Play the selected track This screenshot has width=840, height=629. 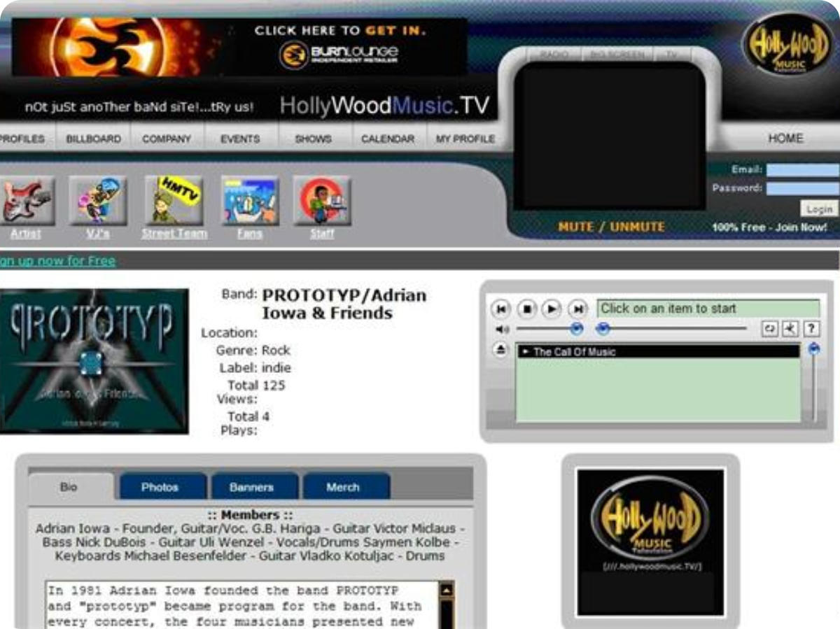point(552,309)
